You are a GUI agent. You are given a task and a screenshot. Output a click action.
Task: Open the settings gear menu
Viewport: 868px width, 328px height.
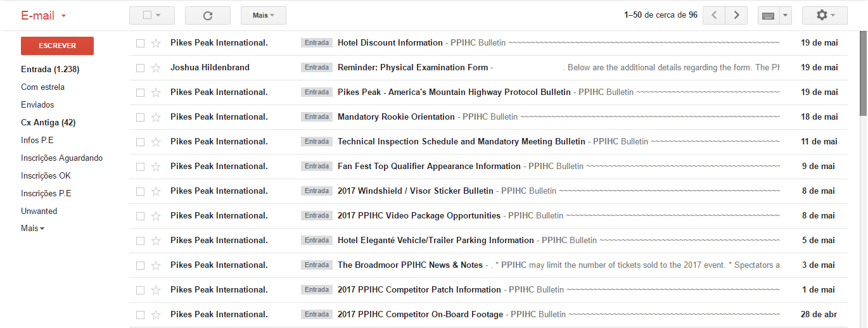tap(824, 15)
